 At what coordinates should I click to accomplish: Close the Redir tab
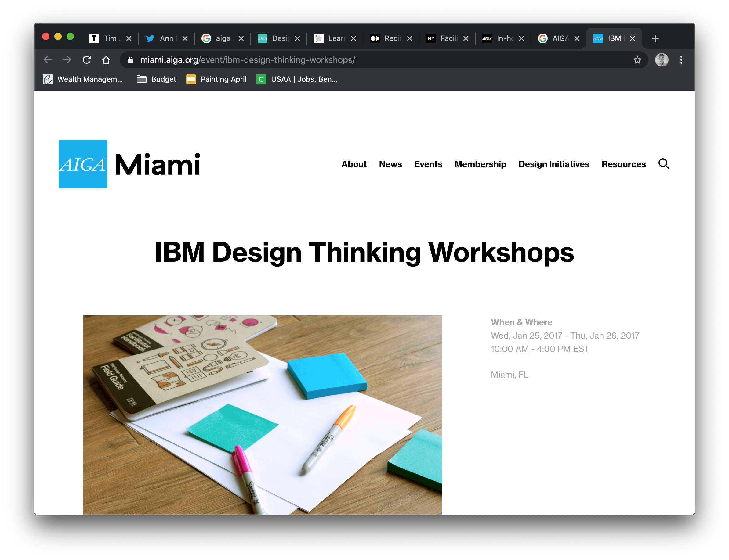coord(409,38)
